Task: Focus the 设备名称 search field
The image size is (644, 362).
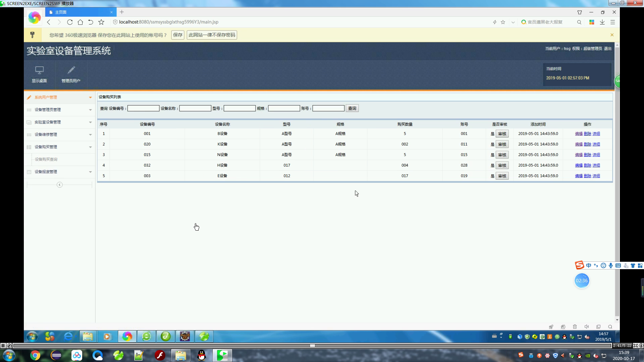Action: pyautogui.click(x=195, y=108)
